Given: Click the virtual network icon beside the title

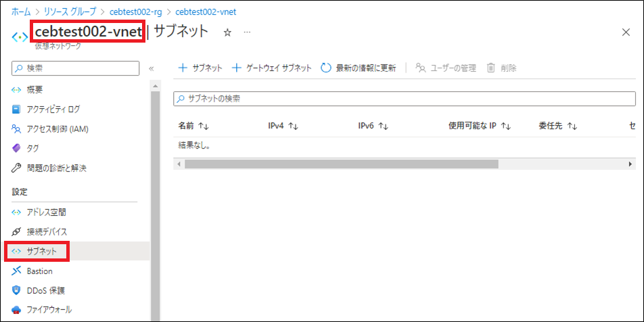Looking at the screenshot, I should pos(20,37).
